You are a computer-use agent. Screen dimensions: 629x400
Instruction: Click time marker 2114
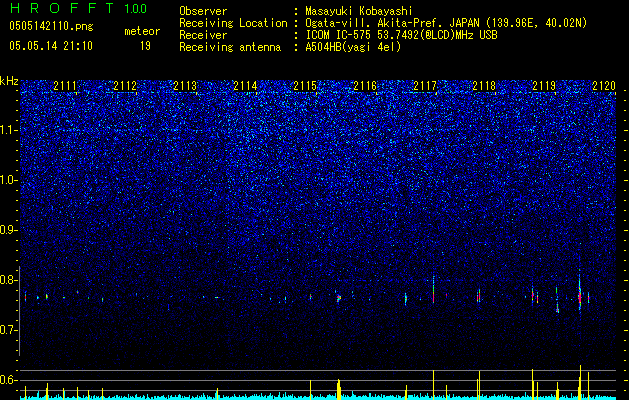tap(245, 86)
